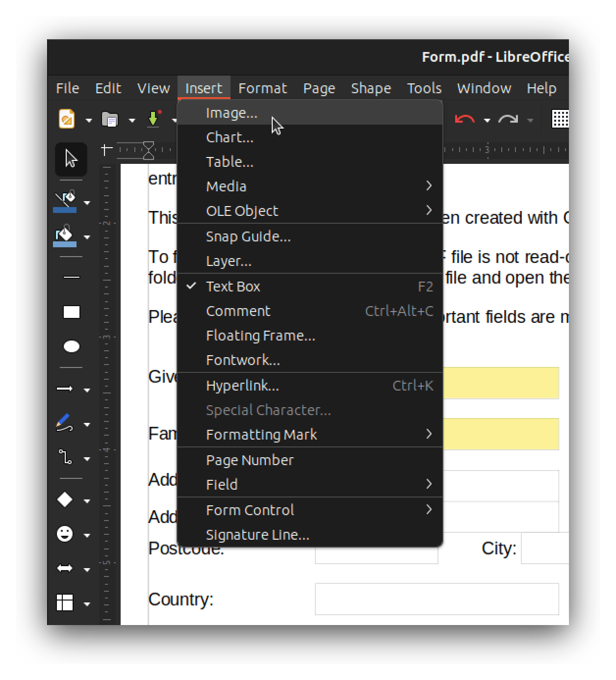Expand the Connectors dropdown arrow
The image size is (616, 680).
[x=87, y=459]
